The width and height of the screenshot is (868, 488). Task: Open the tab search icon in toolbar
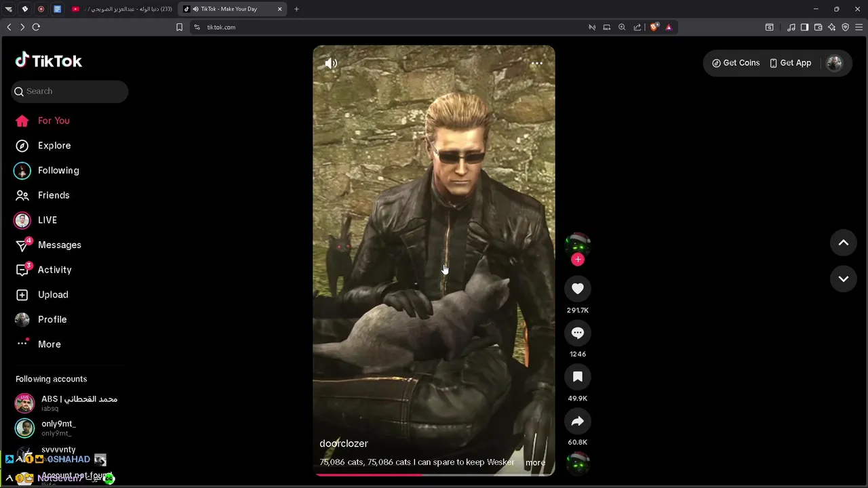tap(770, 27)
